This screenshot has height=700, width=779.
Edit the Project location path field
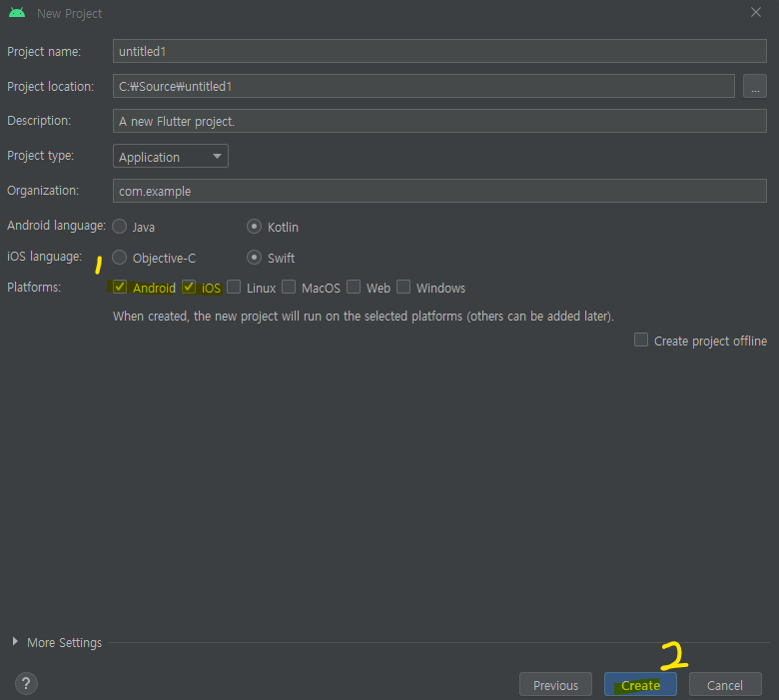coord(423,87)
